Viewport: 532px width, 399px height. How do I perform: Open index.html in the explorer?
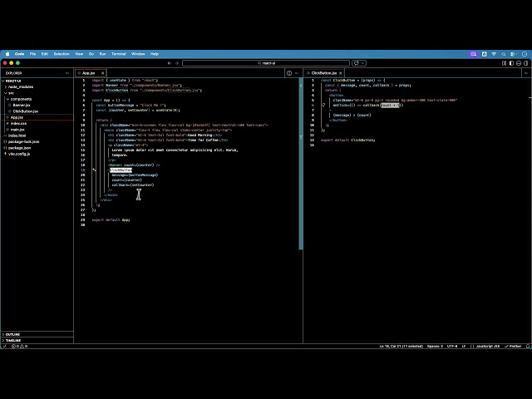pos(37,135)
